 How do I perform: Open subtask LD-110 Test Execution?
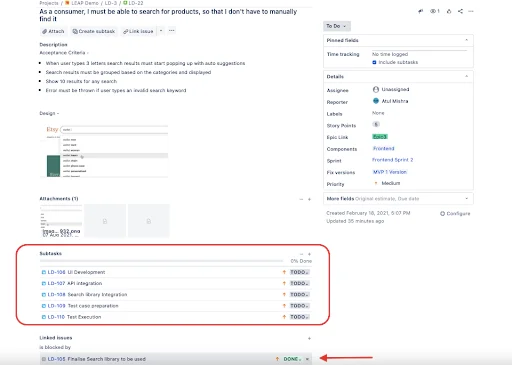pos(74,317)
